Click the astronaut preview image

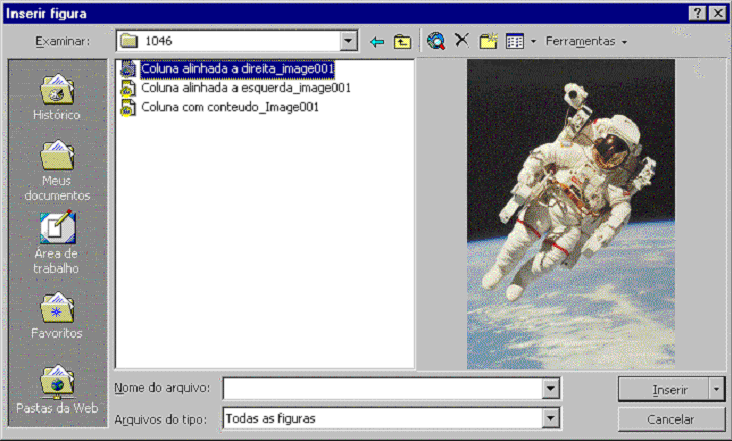point(571,214)
